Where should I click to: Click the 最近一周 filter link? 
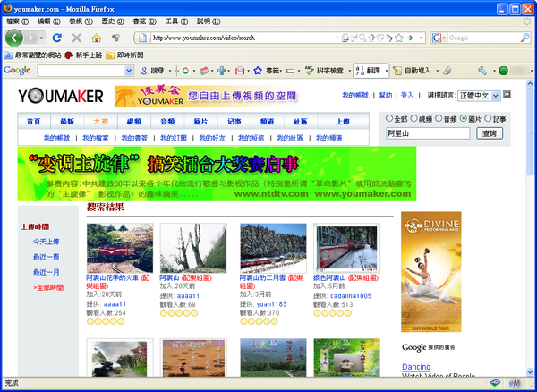click(47, 257)
